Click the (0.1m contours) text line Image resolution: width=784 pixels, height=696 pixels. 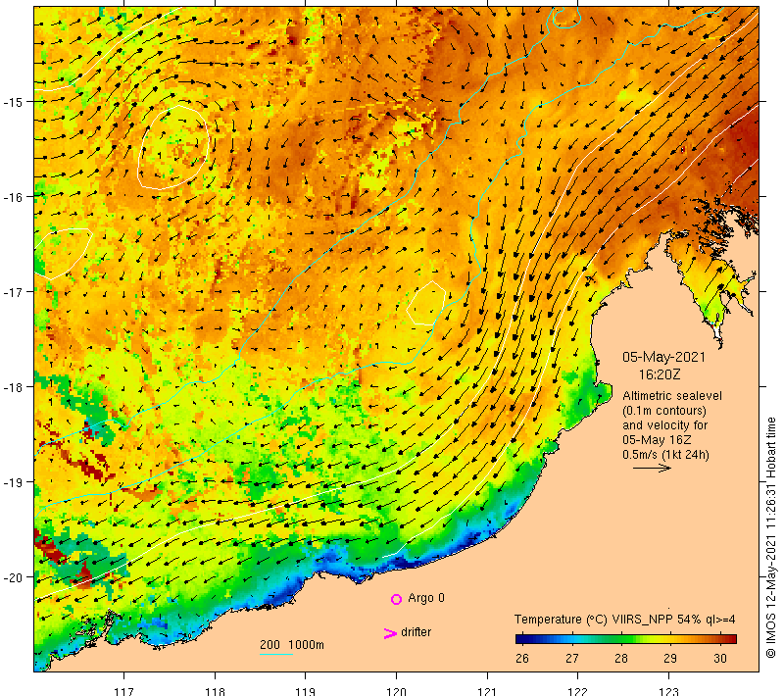(x=664, y=411)
